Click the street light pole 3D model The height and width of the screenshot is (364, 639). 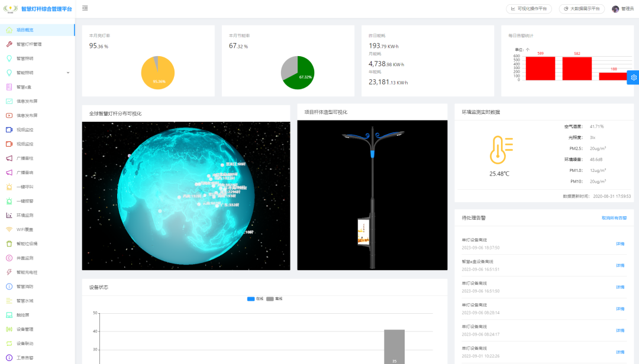pyautogui.click(x=372, y=199)
